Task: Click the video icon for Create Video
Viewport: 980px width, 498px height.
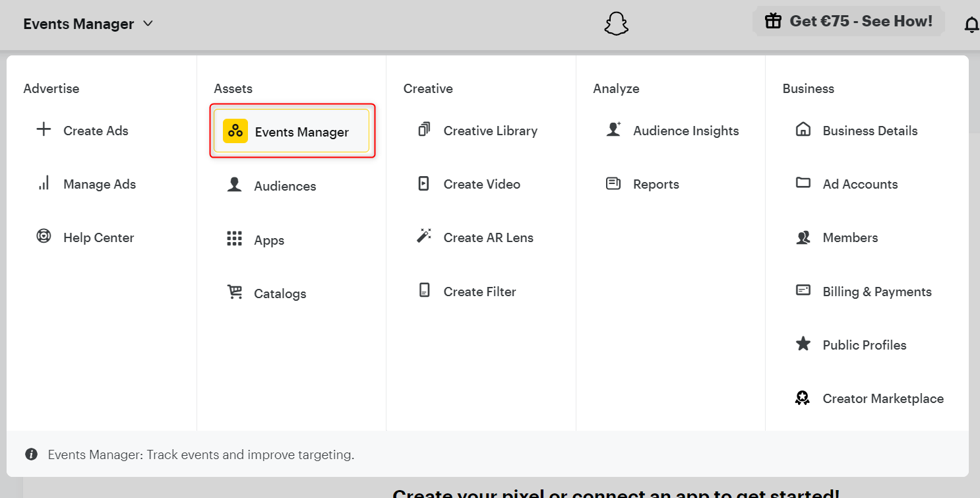Action: 424,183
